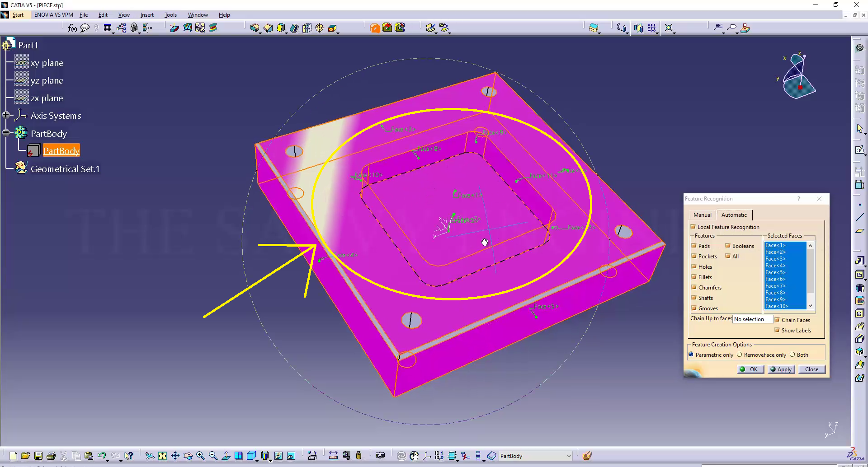Viewport: 868px width, 467px height.
Task: Toggle the Show Labels checkbox
Action: pos(777,330)
